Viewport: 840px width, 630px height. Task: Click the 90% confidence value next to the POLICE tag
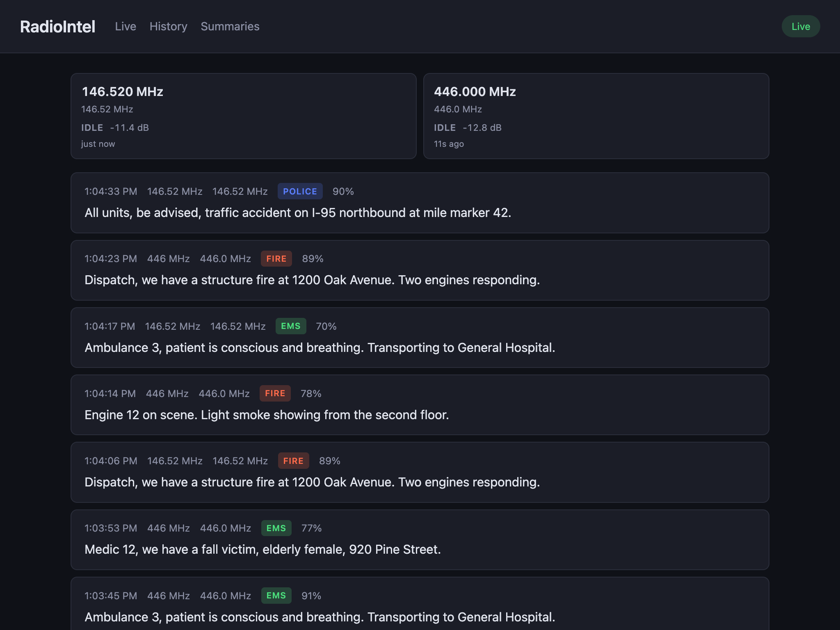343,191
